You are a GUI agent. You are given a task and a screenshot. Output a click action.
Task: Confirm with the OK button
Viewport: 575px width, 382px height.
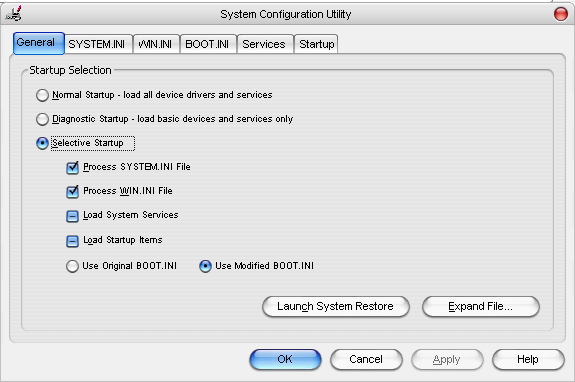coord(285,359)
